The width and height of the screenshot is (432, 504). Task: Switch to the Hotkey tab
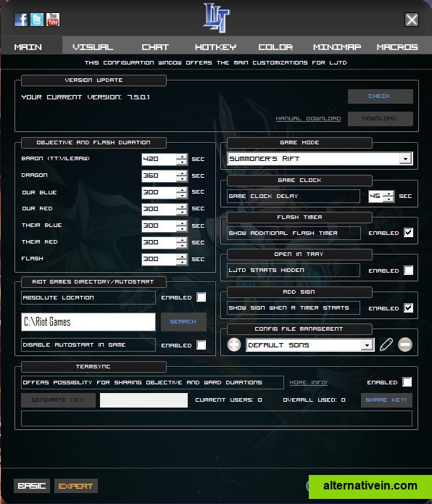coord(215,47)
